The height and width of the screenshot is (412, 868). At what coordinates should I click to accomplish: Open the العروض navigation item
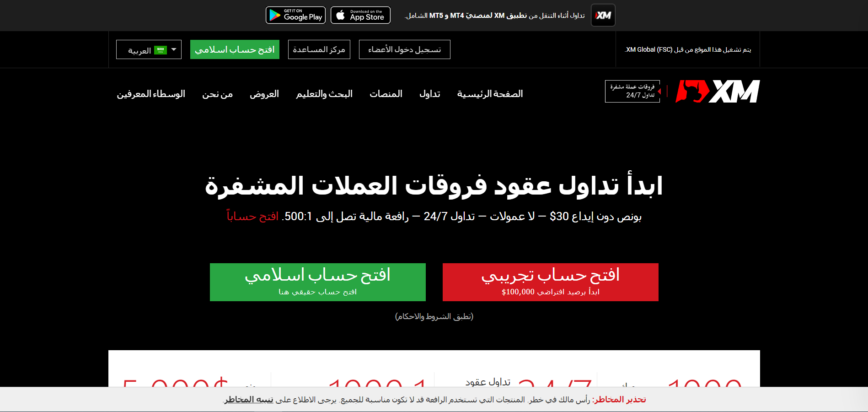click(x=264, y=94)
